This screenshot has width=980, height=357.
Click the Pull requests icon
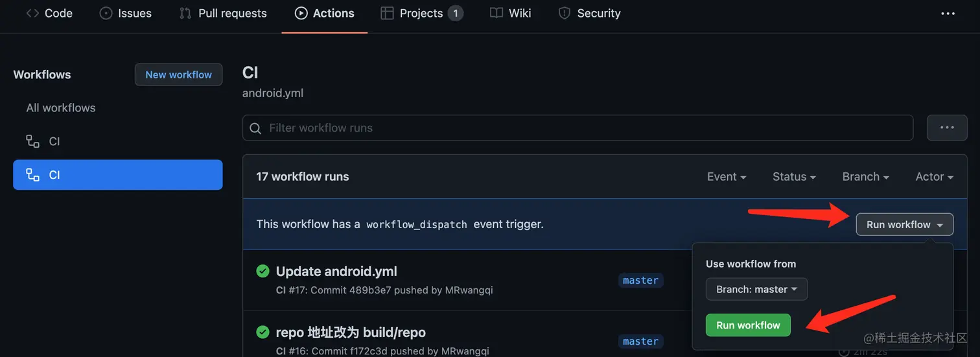[x=185, y=13]
